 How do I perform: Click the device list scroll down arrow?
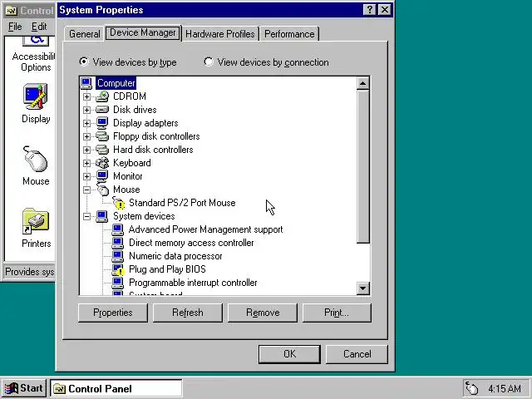[363, 288]
